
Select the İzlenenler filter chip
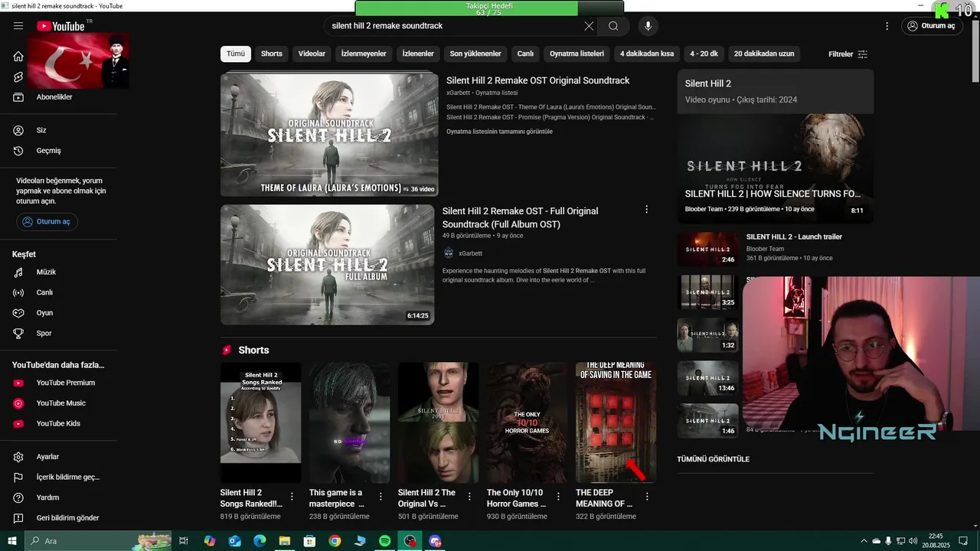coord(418,54)
